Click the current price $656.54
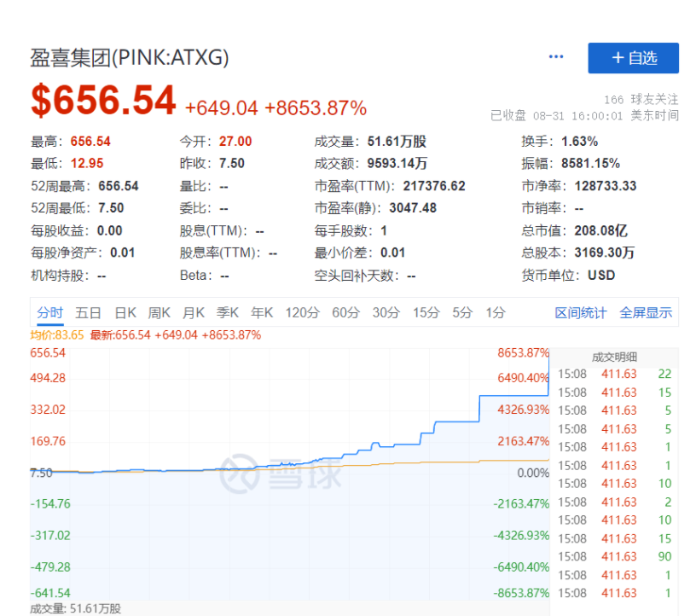696x616 pixels. [x=103, y=101]
